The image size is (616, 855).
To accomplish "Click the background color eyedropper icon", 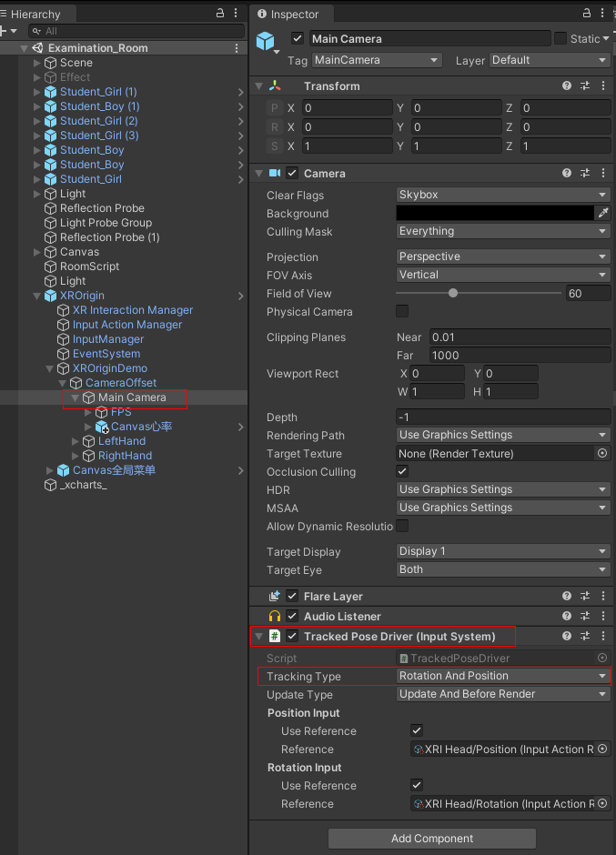I will coord(602,213).
